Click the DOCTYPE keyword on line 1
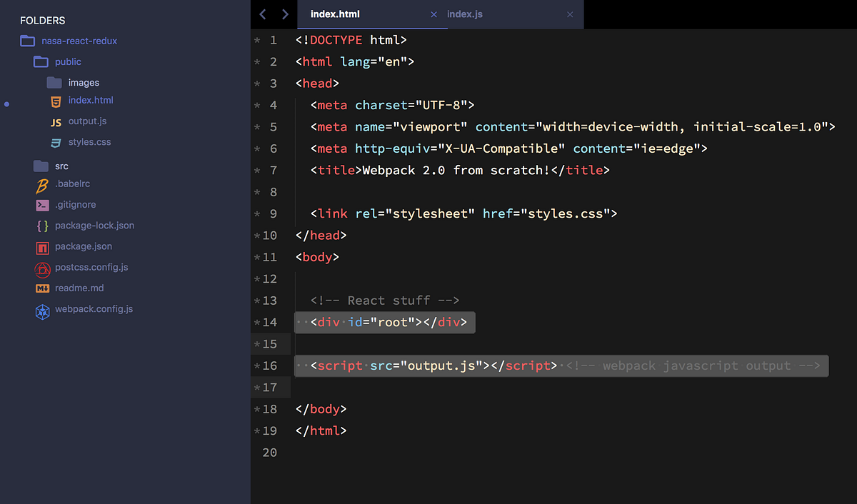Image resolution: width=857 pixels, height=504 pixels. point(336,40)
